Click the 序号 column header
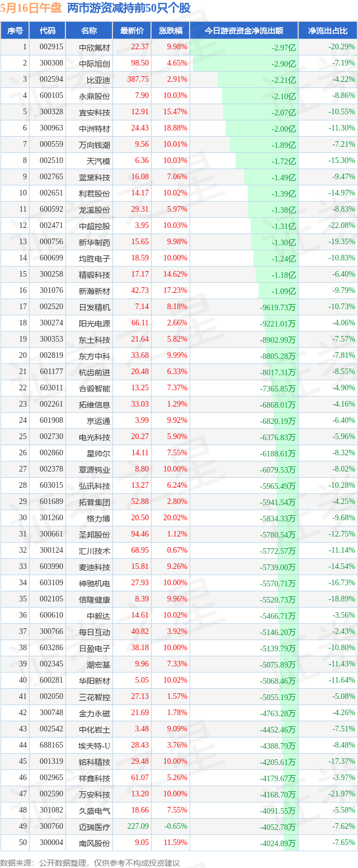 15,31
